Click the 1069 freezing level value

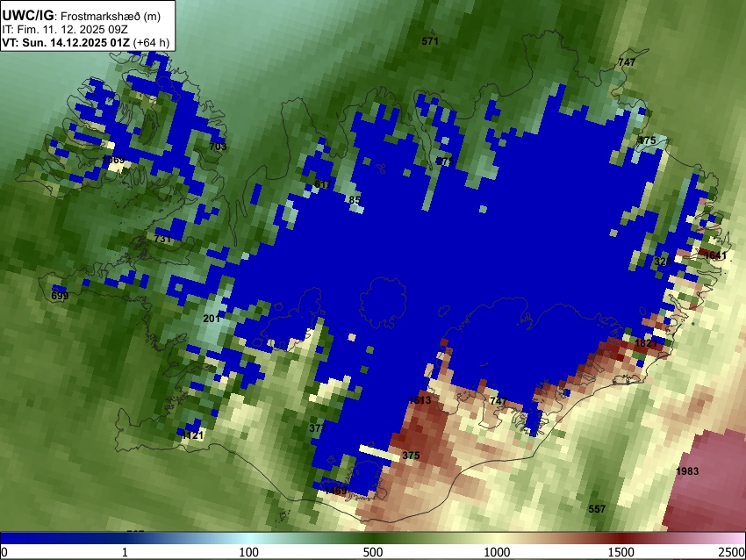(114, 160)
